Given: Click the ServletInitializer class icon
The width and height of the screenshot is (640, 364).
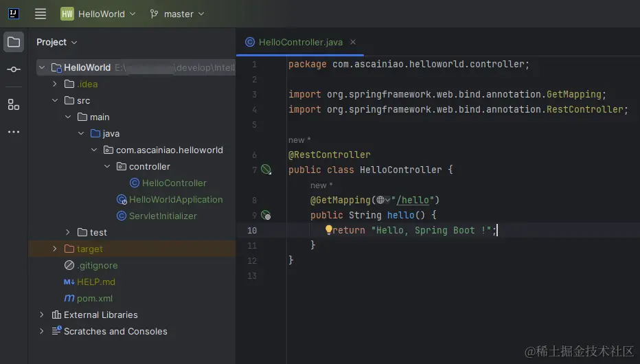Looking at the screenshot, I should (x=122, y=216).
